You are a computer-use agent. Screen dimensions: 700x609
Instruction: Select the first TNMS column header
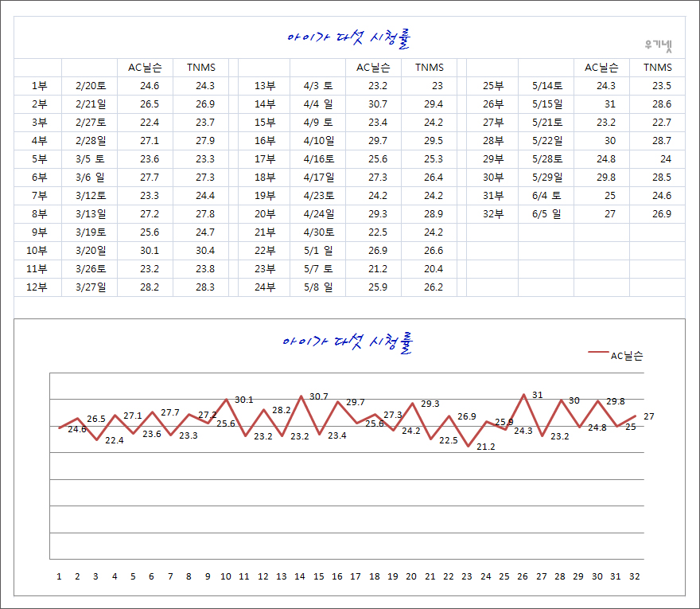[201, 68]
